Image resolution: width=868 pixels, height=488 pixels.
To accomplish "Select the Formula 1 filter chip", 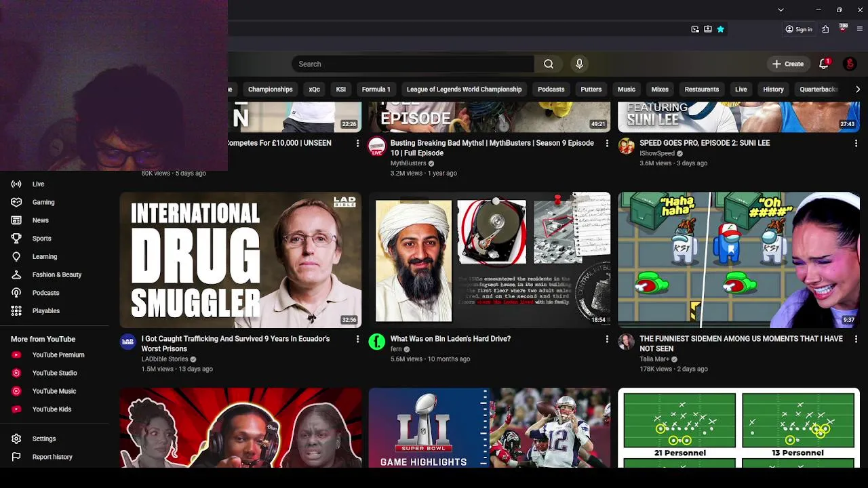I will (376, 89).
